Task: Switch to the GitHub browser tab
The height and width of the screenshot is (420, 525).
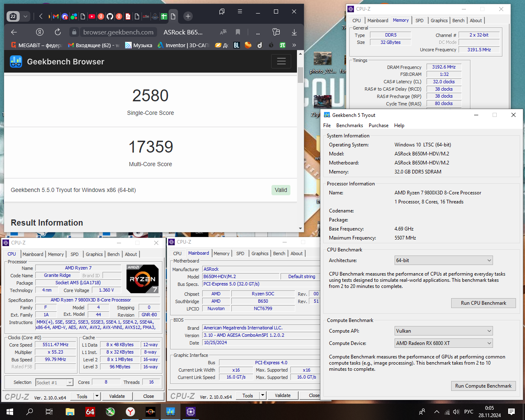Action: tap(110, 16)
